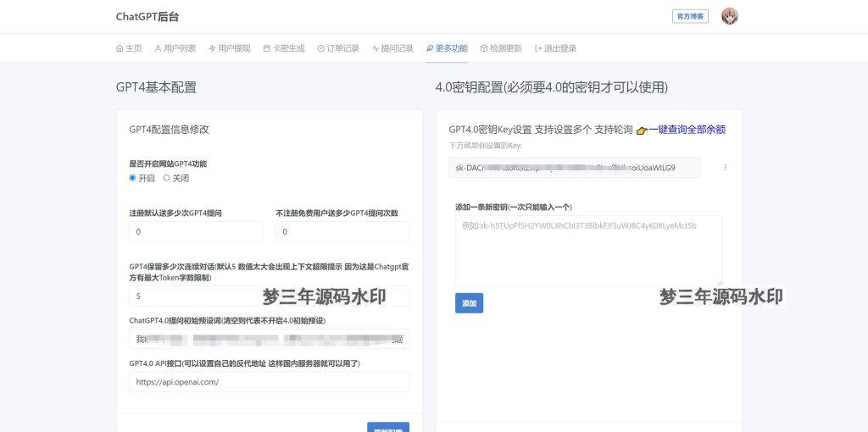Click the 下方就是你设置的Key: text
Screen dimensions: 868x432
click(486, 146)
